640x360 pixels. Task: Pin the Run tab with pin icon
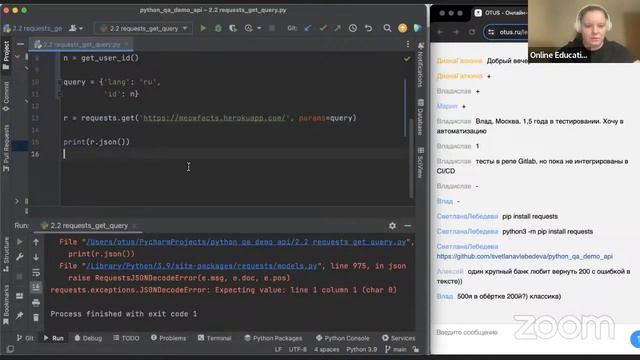point(19,316)
